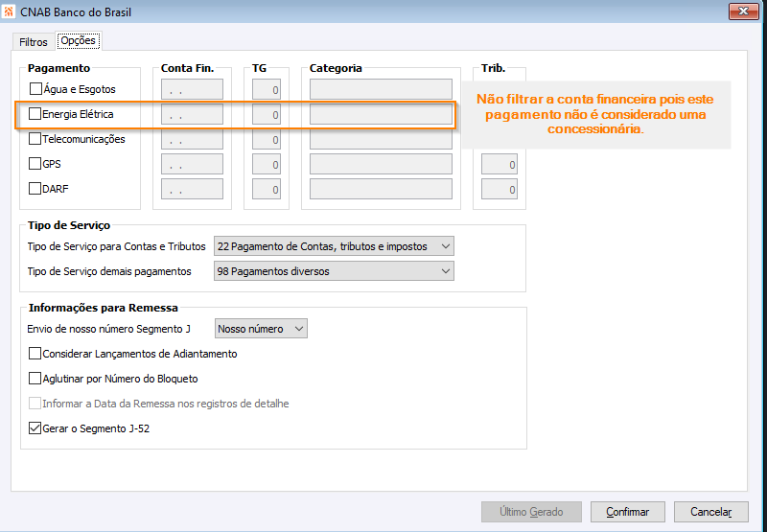Image resolution: width=767 pixels, height=532 pixels.
Task: Click Conta Fin. field for Água e Esgotos
Action: click(192, 89)
